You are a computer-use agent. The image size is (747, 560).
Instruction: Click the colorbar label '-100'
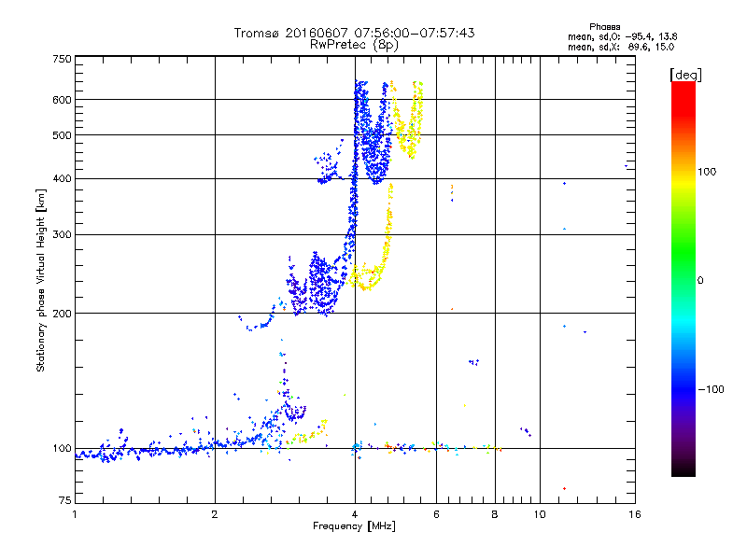pos(711,389)
